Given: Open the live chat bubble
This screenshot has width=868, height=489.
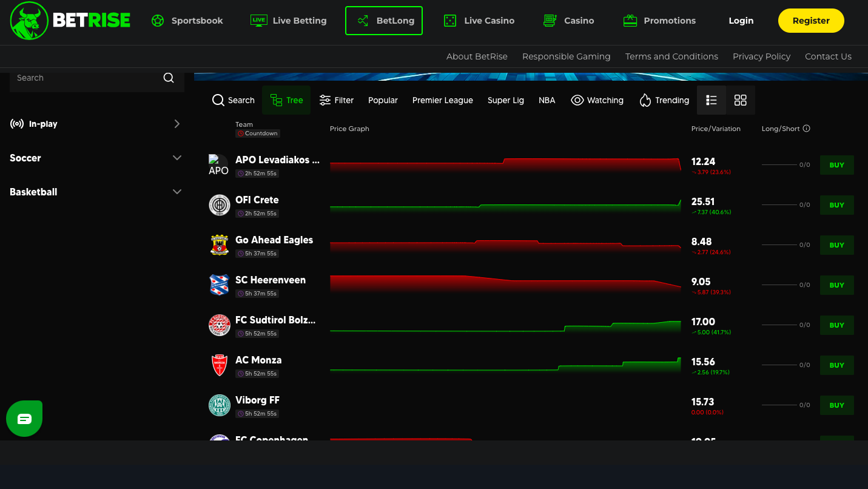Looking at the screenshot, I should pos(24,419).
